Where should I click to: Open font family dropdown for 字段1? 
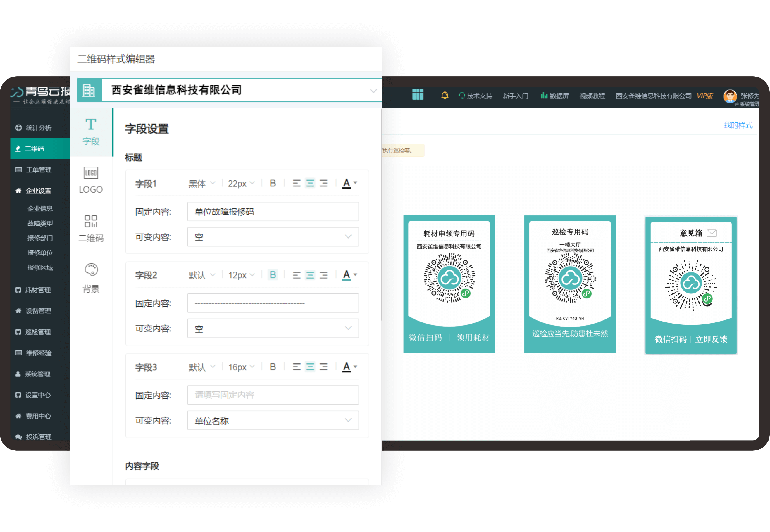[201, 183]
